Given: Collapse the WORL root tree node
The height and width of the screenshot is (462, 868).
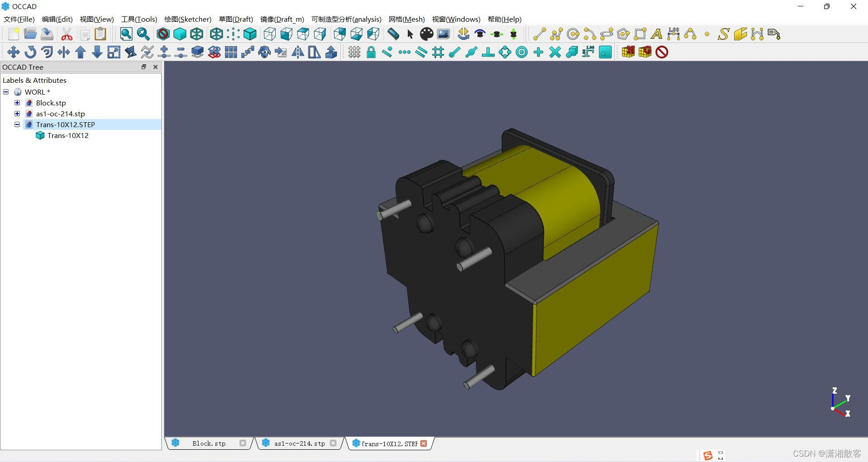Looking at the screenshot, I should point(6,92).
